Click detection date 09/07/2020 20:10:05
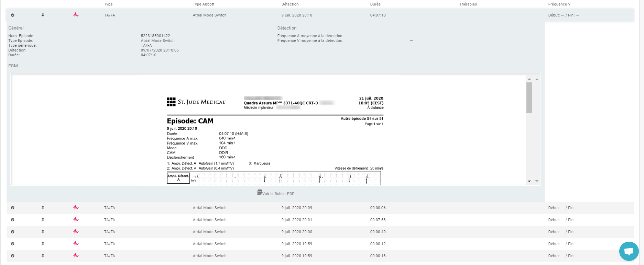The height and width of the screenshot is (265, 644). coord(160,50)
